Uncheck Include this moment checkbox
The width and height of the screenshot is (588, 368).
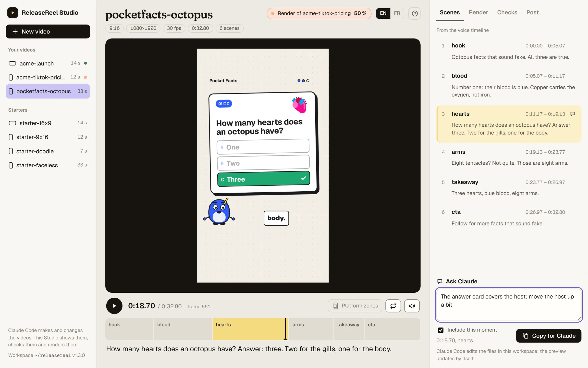[x=441, y=330]
